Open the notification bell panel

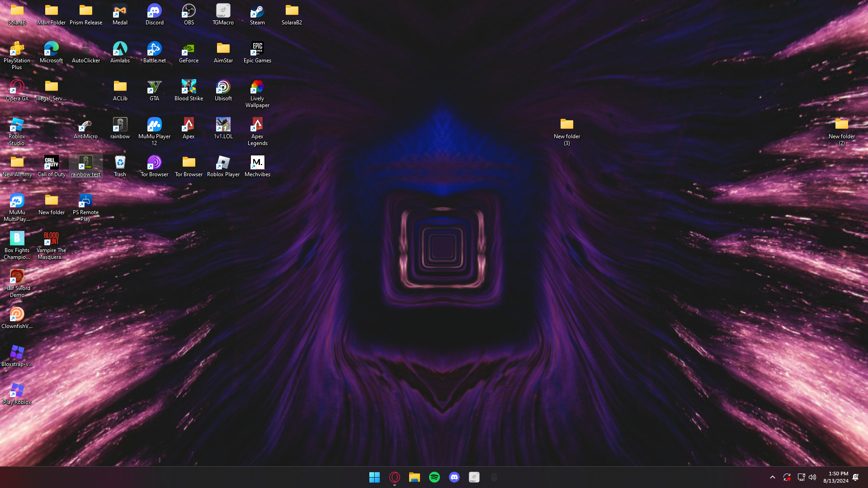tap(855, 477)
